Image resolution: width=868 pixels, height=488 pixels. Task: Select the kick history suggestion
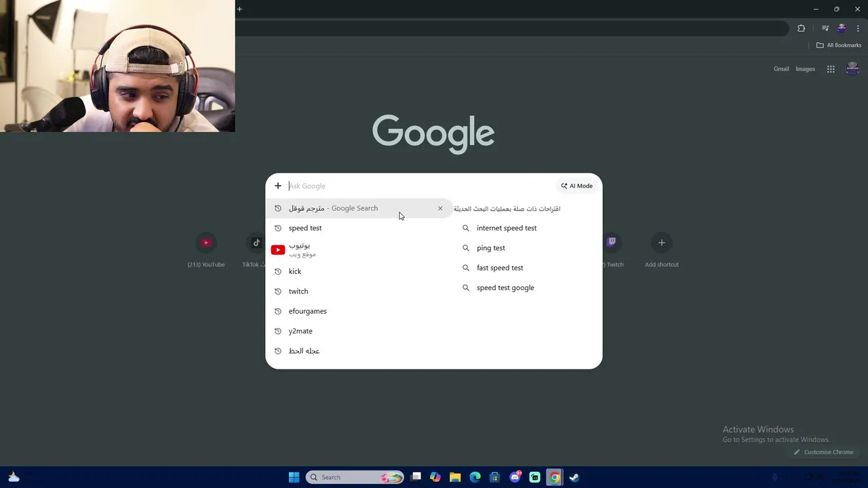[x=359, y=271]
